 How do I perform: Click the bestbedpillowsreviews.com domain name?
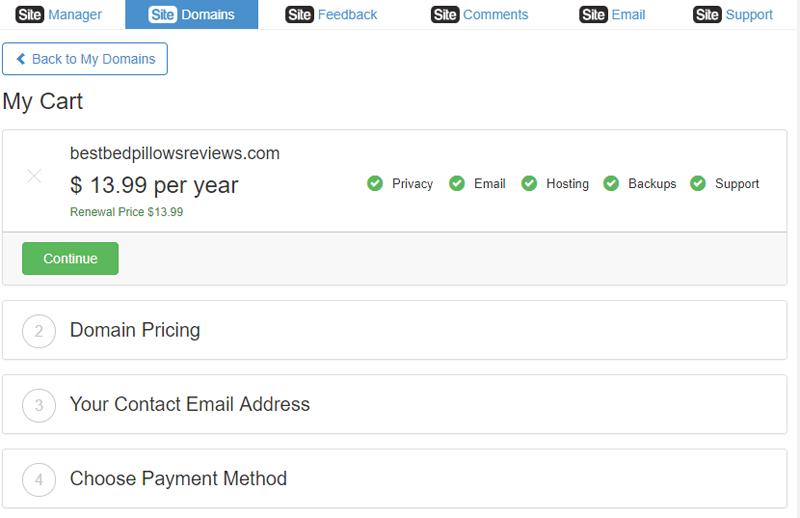(x=175, y=153)
